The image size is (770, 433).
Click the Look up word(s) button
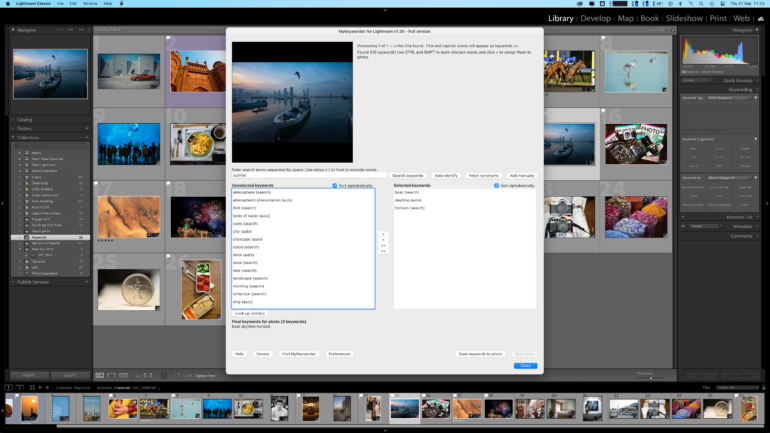pyautogui.click(x=249, y=313)
